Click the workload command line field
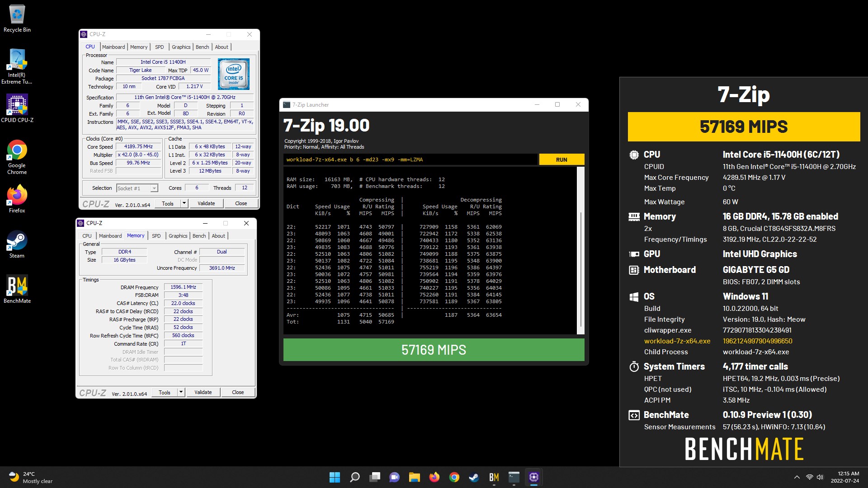 coord(410,160)
